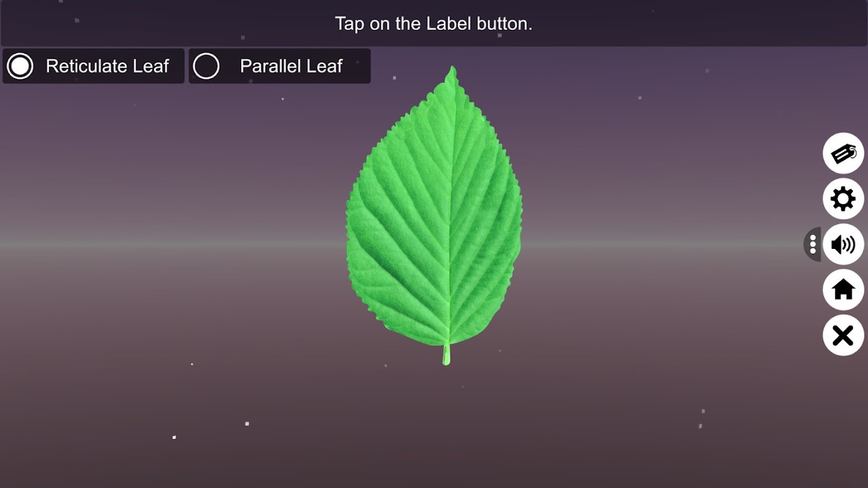Choose the "Parallel Leaf" text label
This screenshot has height=488, width=868.
291,66
